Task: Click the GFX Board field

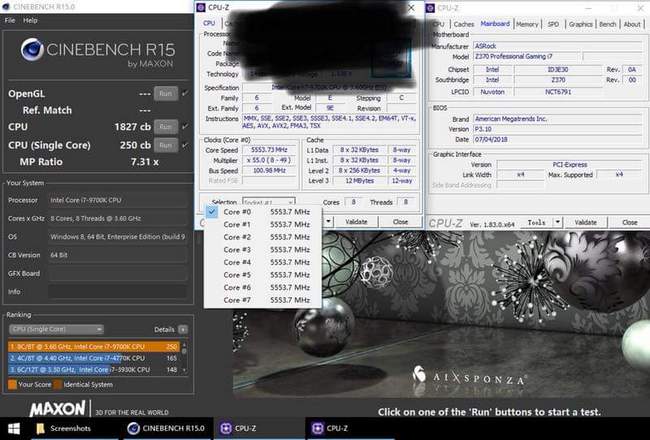Action: pos(117,273)
